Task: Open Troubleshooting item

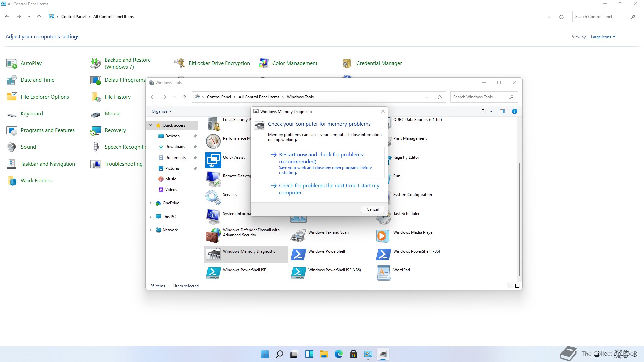Action: tap(116, 164)
